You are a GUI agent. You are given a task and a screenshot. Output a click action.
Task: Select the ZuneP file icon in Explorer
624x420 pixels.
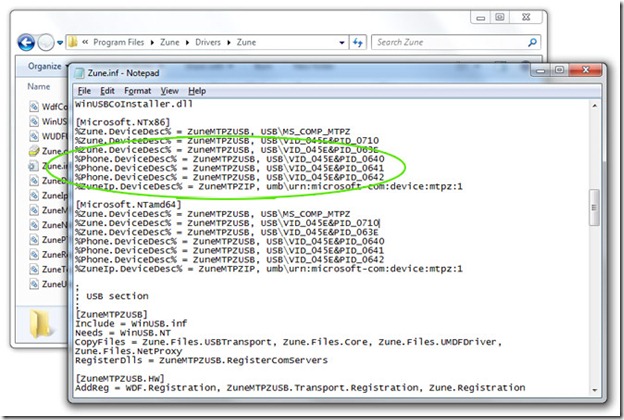(34, 240)
